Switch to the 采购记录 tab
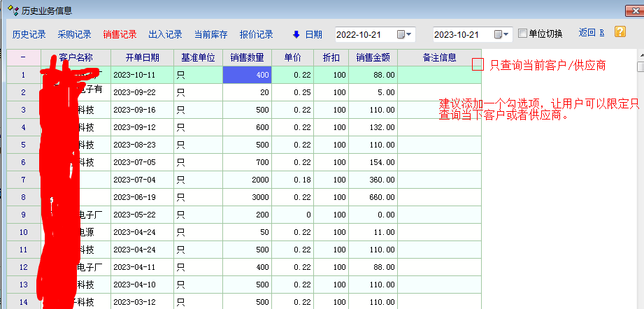The height and width of the screenshot is (309, 644). coord(75,34)
